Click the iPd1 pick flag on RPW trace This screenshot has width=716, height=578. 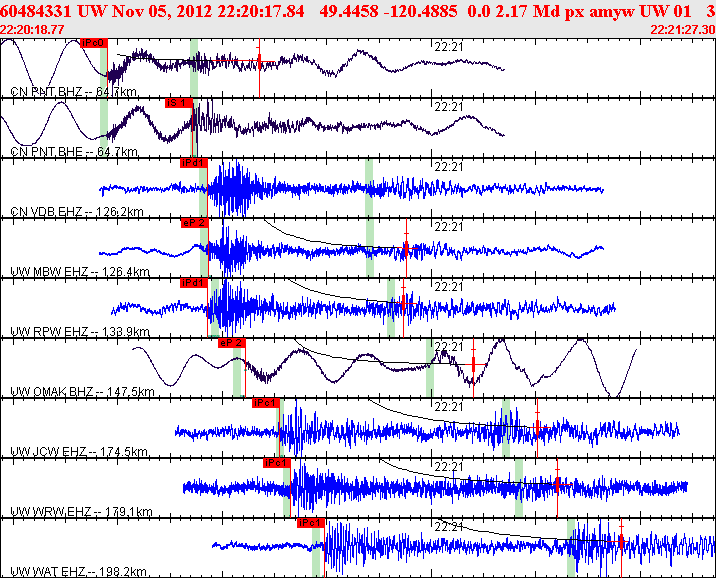194,283
